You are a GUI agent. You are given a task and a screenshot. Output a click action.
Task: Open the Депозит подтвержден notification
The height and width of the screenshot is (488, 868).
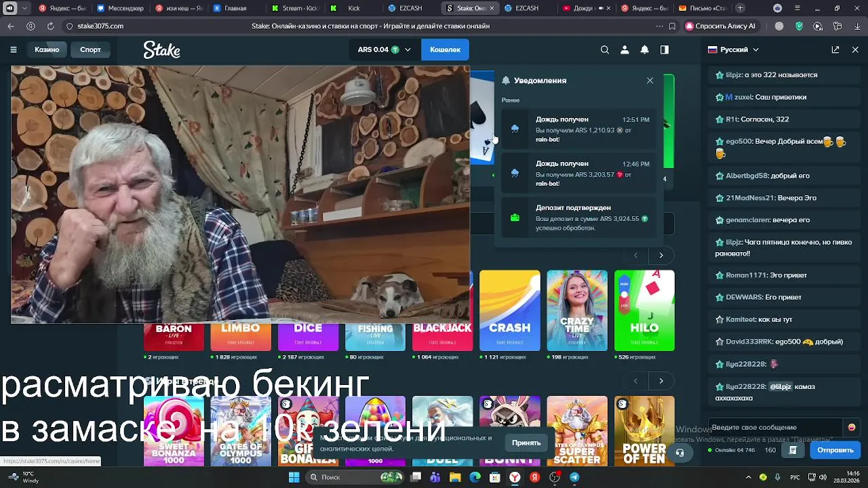tap(578, 218)
